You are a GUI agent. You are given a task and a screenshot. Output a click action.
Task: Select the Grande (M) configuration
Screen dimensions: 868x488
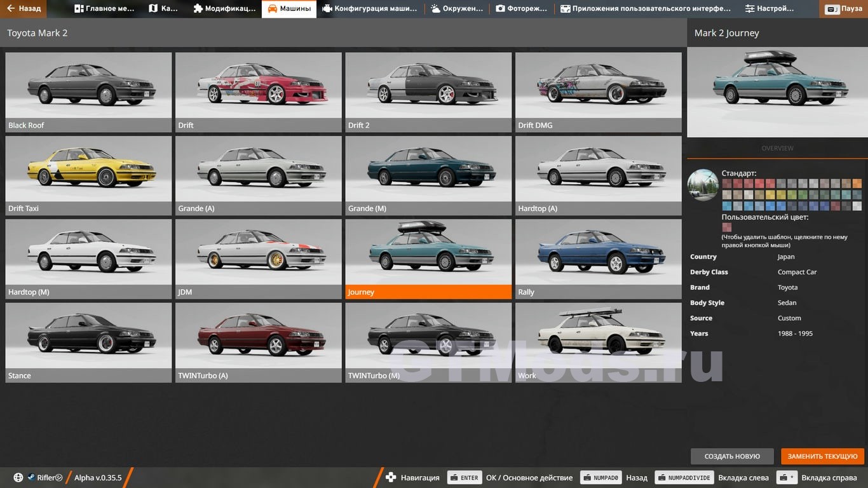coord(428,175)
